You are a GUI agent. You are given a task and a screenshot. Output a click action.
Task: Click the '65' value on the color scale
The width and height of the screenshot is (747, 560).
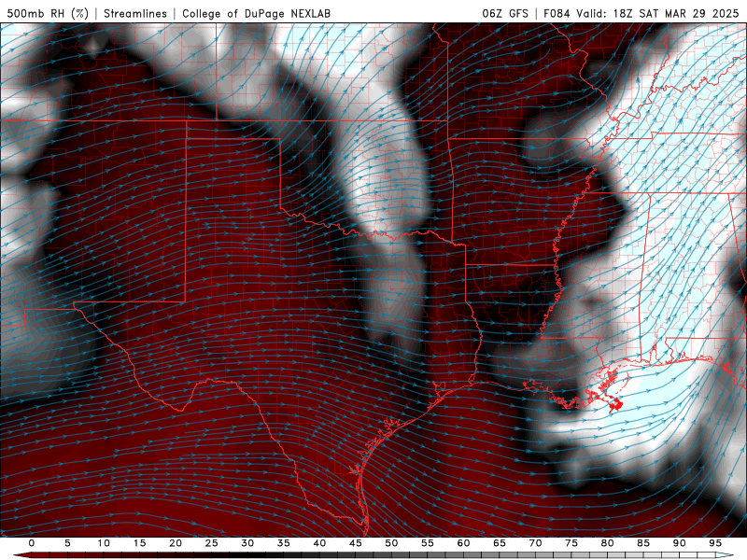500,543
